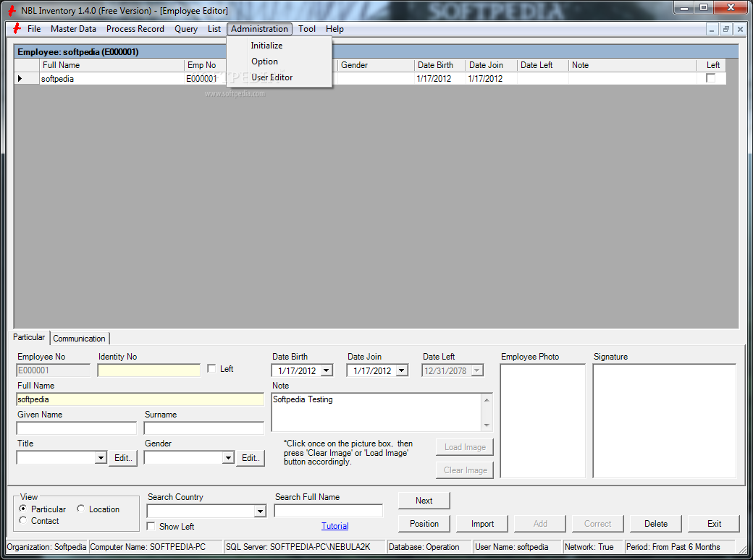Image resolution: width=753 pixels, height=560 pixels.
Task: Sort by the Date Join column header
Action: tap(492, 65)
